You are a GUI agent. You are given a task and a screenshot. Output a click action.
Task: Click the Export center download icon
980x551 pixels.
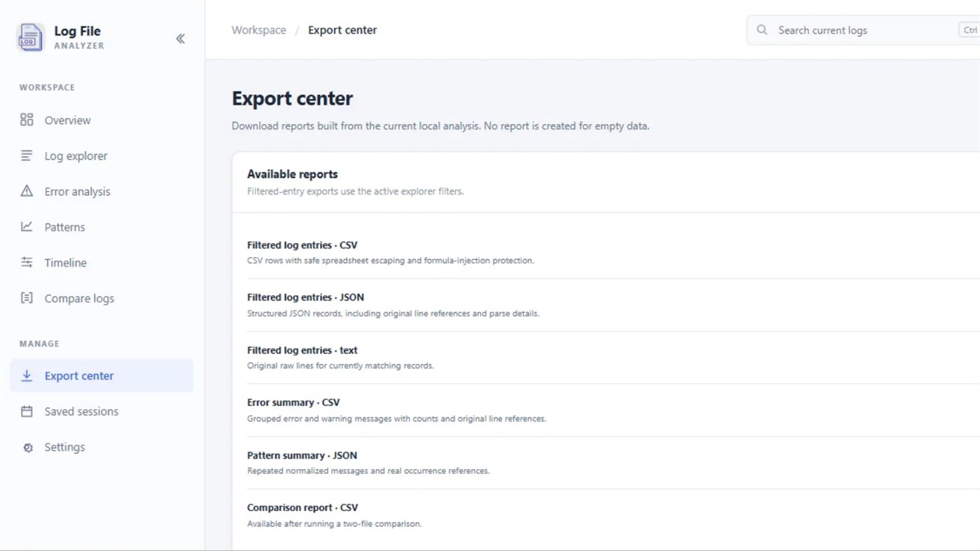[27, 376]
